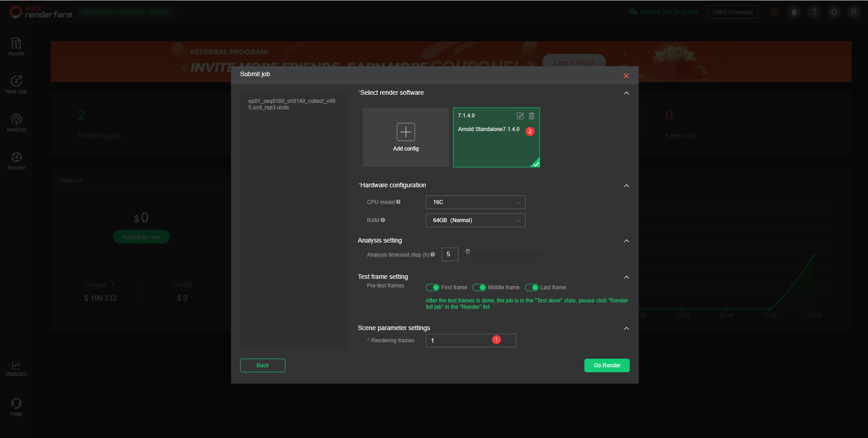This screenshot has height=438, width=868.
Task: Open the user avatar menu labeled R
Action: coord(854,12)
